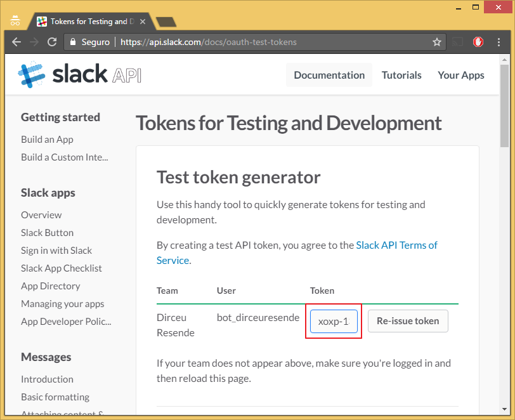Click the scrollbar down arrow
515x420 pixels.
[x=504, y=409]
